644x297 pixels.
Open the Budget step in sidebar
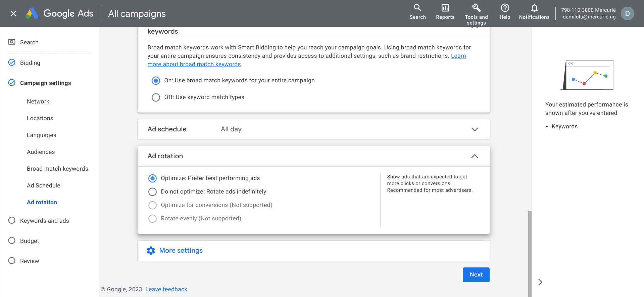(x=30, y=241)
